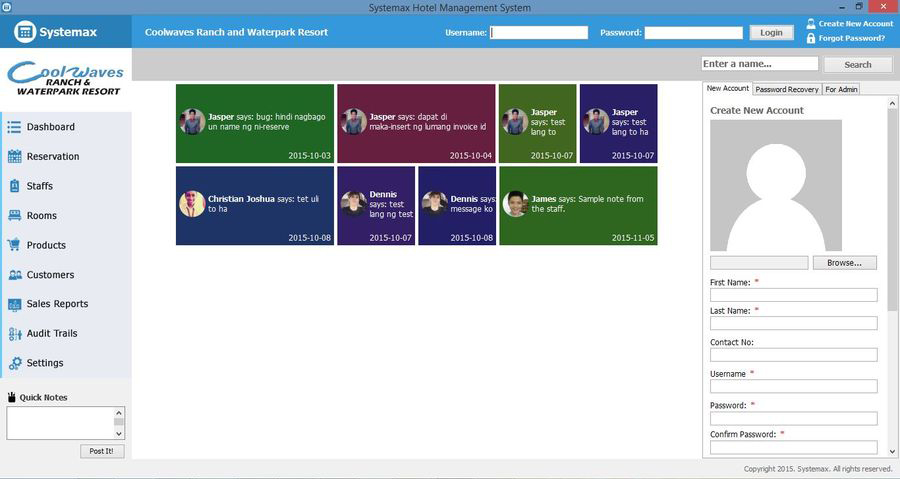Click the Products shopping cart icon
This screenshot has height=479, width=900.
coord(14,245)
